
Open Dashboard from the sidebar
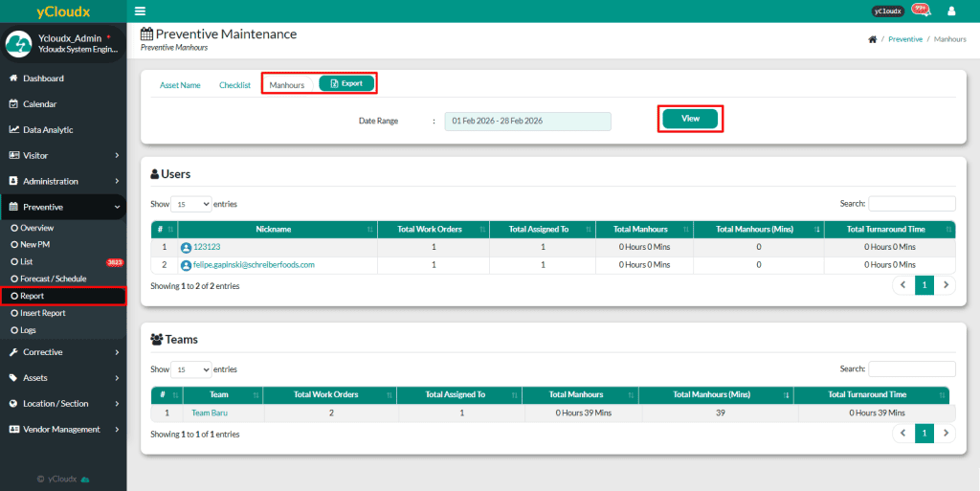tap(43, 78)
